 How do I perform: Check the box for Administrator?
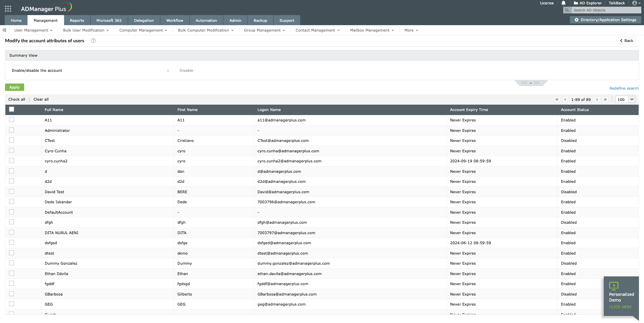[12, 130]
